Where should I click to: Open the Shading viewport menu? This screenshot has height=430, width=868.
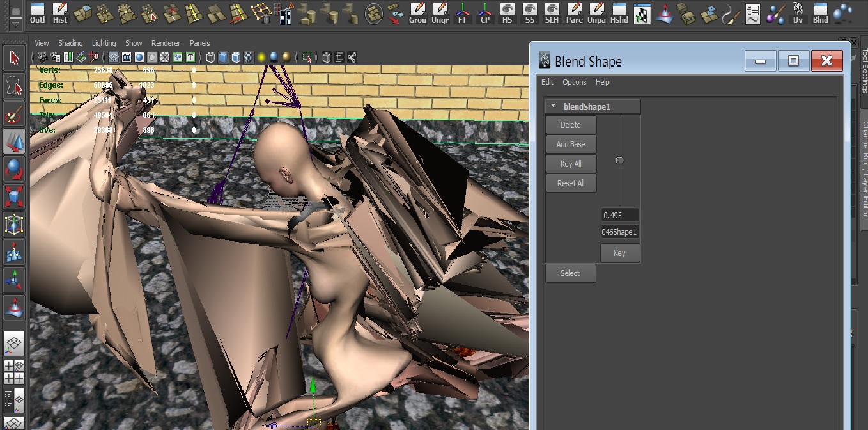pos(70,44)
